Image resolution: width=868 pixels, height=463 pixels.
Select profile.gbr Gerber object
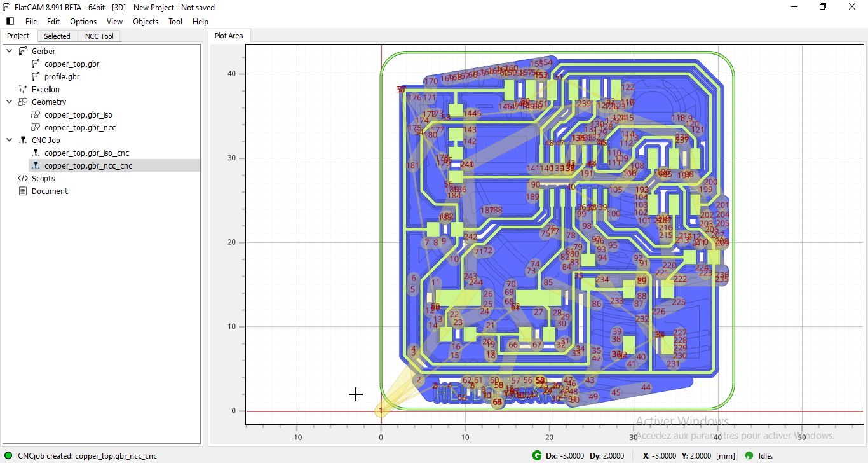pos(62,76)
